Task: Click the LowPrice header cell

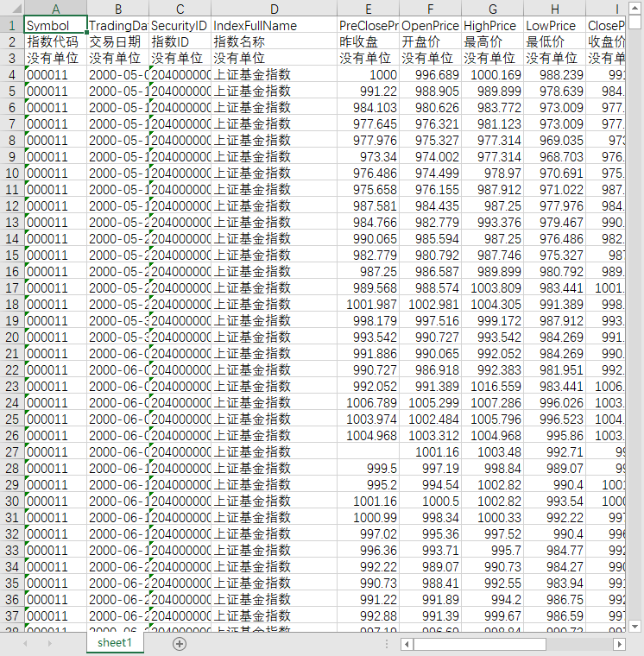Action: tap(555, 26)
